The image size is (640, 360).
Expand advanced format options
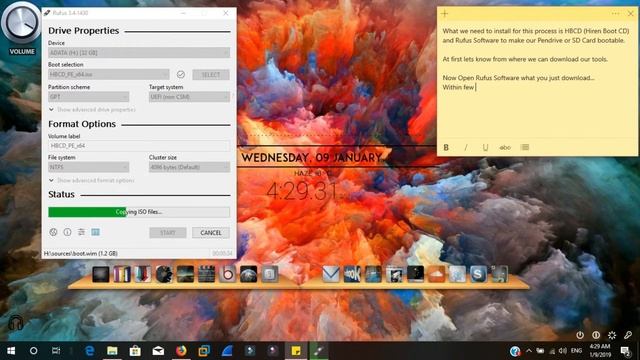tap(91, 180)
